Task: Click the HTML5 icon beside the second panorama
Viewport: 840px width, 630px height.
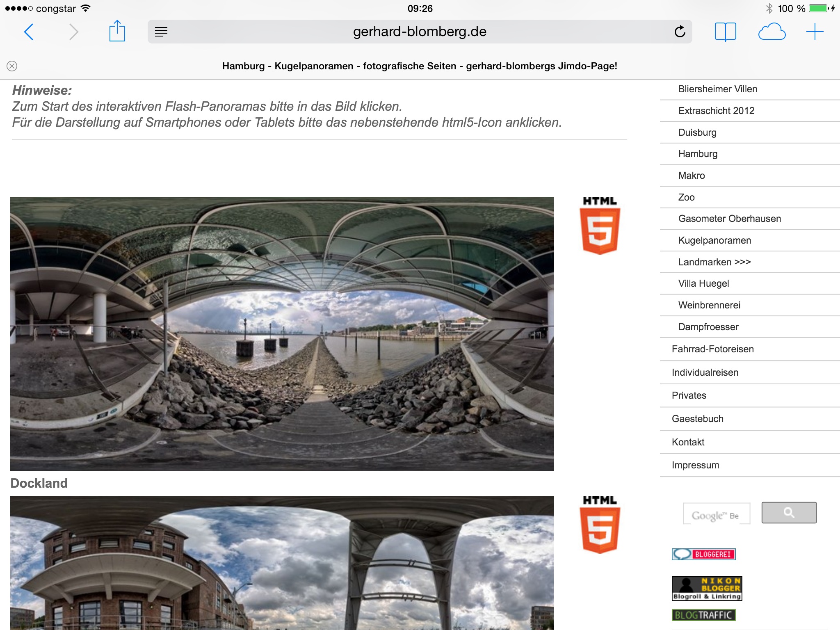Action: [x=600, y=525]
